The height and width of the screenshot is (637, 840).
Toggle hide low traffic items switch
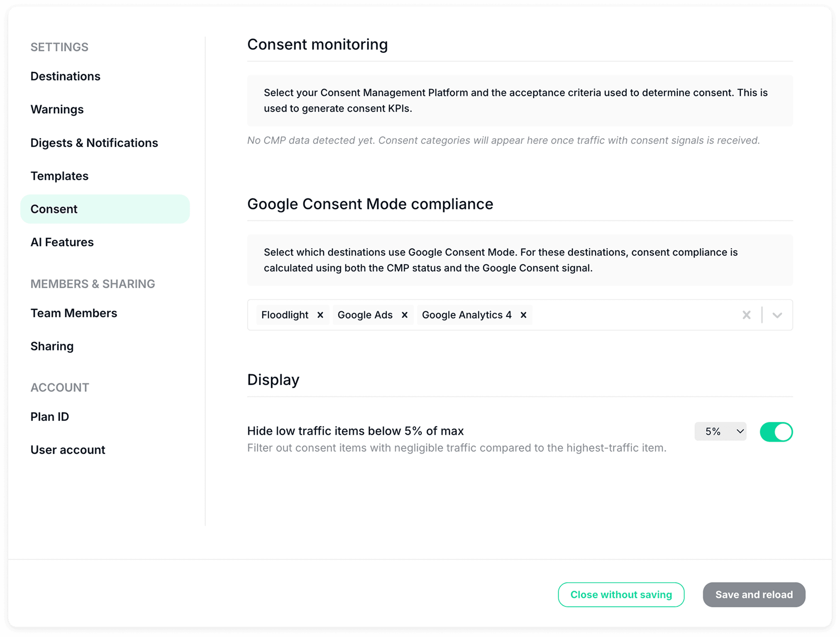776,432
